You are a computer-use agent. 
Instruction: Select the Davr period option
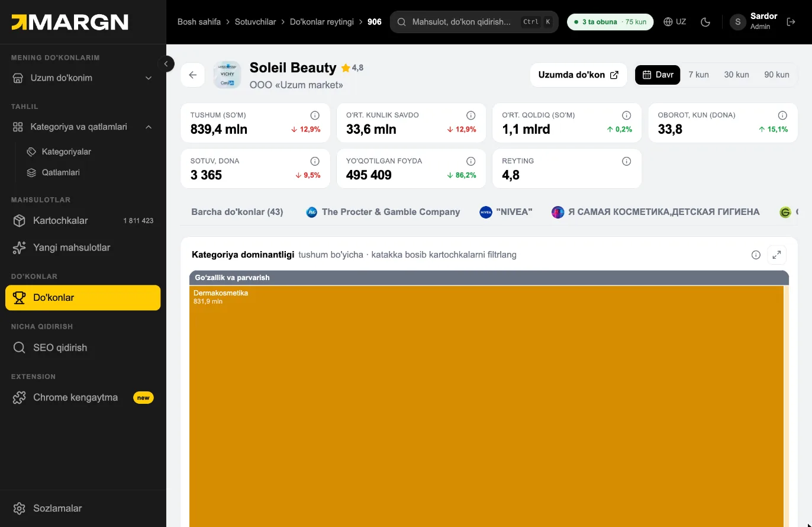tap(658, 75)
